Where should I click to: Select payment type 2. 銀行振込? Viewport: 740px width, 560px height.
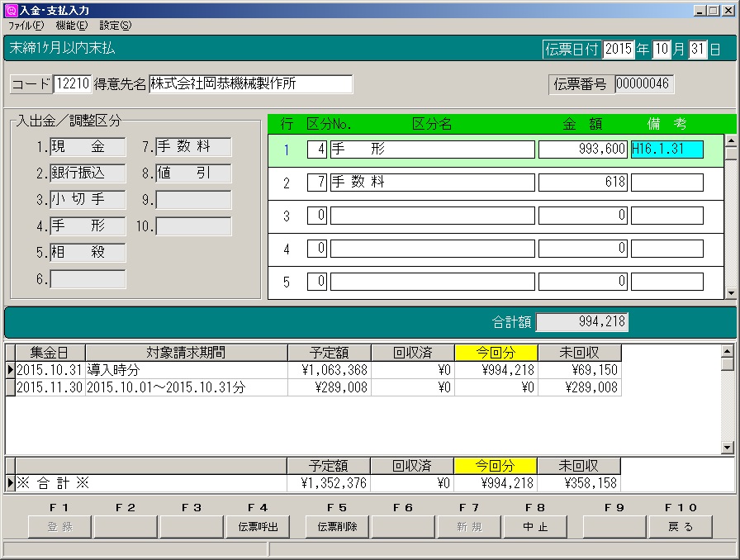[88, 173]
